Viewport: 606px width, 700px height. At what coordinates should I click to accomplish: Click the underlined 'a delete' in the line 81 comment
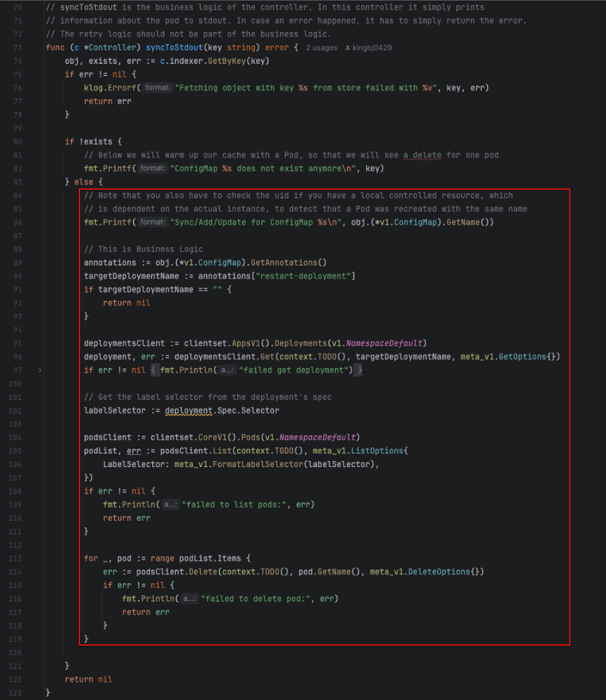pyautogui.click(x=422, y=155)
